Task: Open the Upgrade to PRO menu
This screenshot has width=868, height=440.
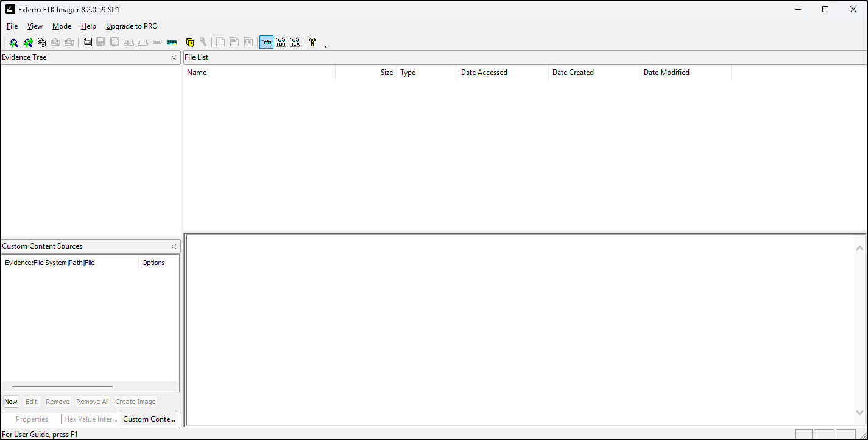Action: (x=132, y=26)
